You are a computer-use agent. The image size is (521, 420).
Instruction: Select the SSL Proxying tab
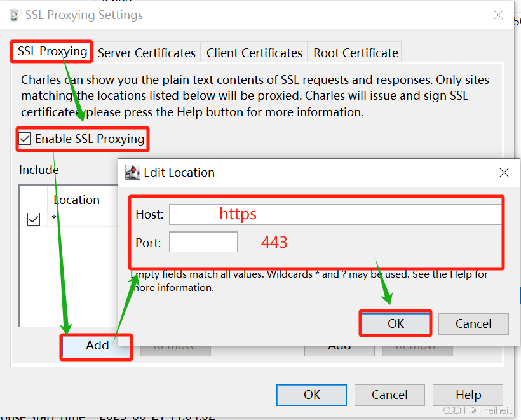(52, 51)
